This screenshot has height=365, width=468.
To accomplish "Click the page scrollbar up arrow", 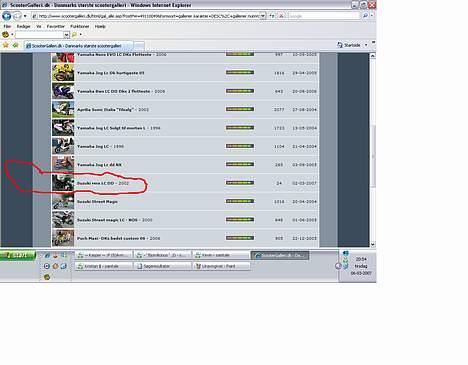I will (373, 56).
